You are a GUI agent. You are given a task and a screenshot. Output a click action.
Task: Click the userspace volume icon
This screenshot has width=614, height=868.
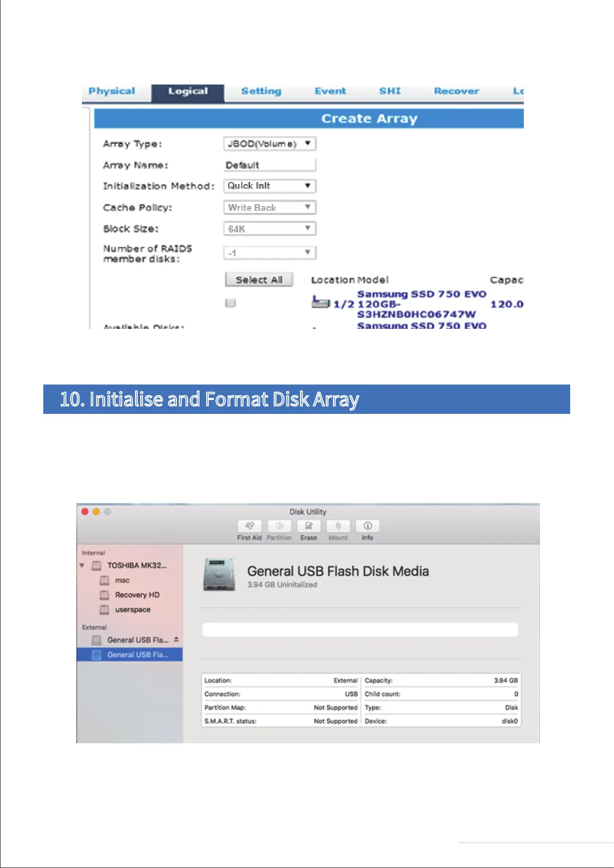tap(104, 610)
